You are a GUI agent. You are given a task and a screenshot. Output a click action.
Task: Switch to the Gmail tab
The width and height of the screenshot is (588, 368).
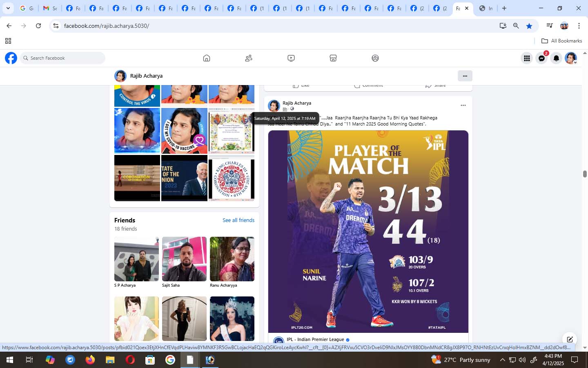pos(50,8)
